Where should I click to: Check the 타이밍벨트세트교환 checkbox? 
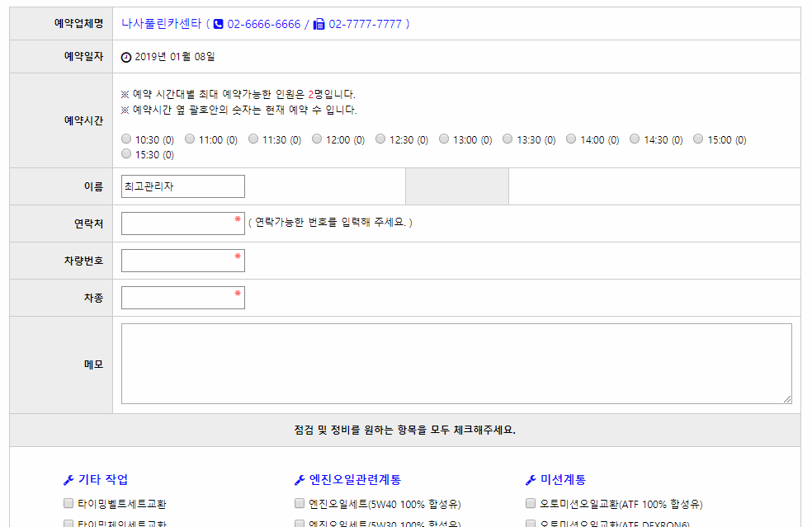pos(69,503)
